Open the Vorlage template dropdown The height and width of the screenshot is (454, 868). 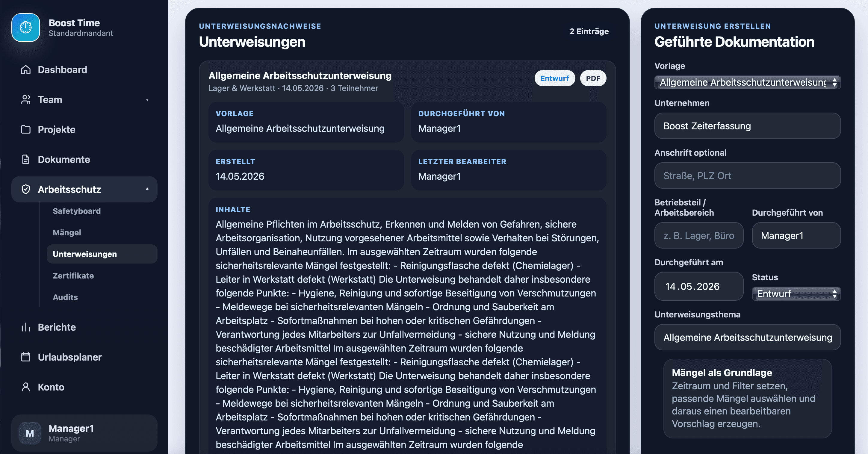click(x=747, y=83)
